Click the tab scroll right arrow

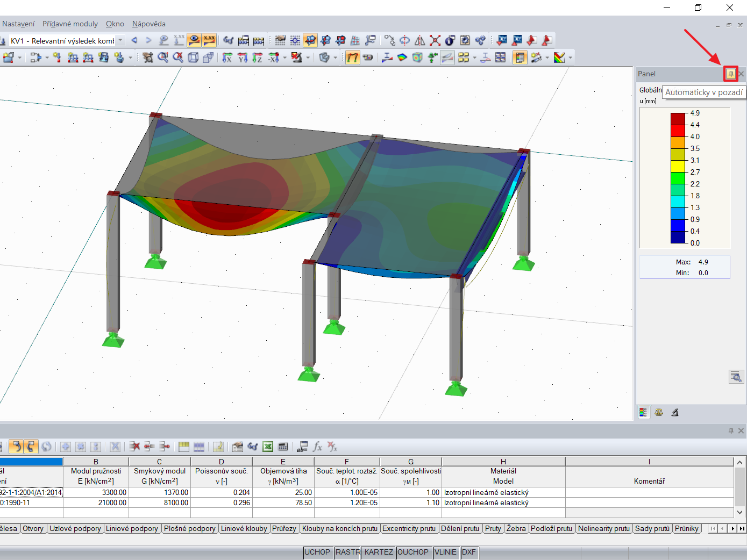click(x=732, y=529)
